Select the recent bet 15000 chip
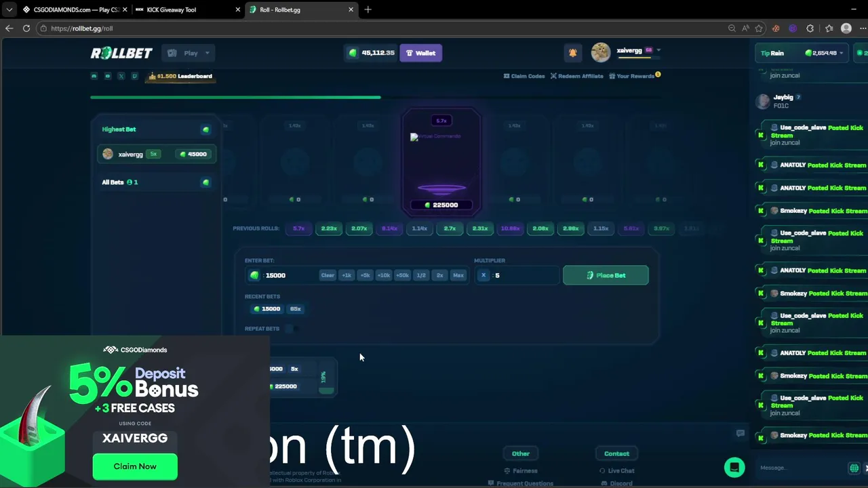 (267, 308)
